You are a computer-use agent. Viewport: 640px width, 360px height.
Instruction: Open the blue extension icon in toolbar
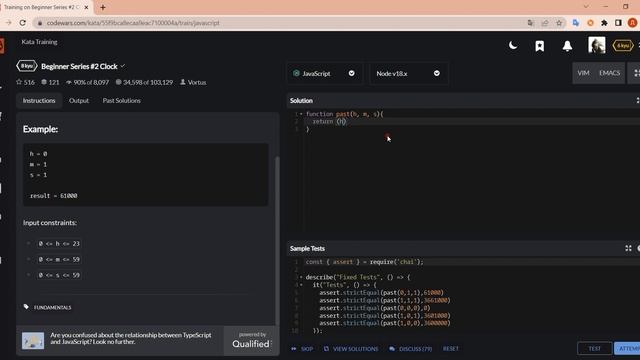click(576, 23)
